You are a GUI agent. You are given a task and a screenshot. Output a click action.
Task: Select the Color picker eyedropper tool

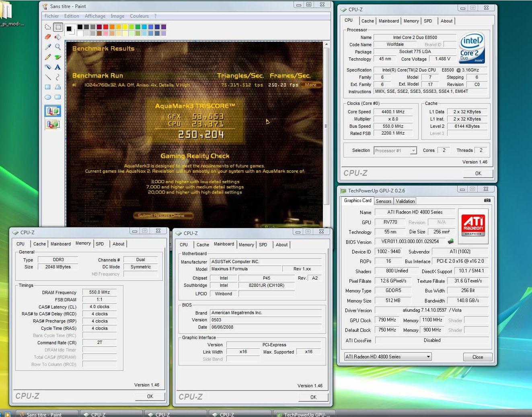48,47
